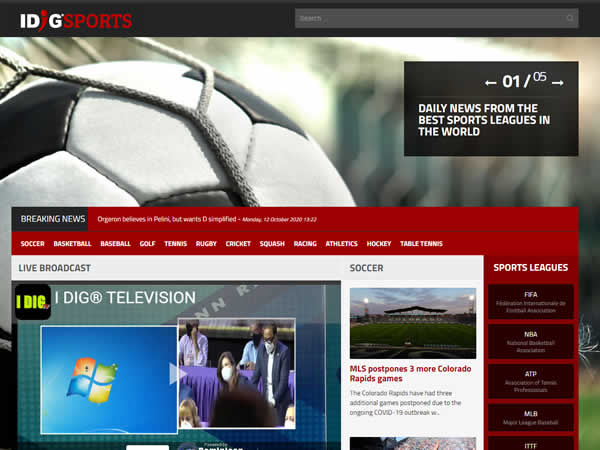Click the stadium thumbnail for MLS article
Image resolution: width=600 pixels, height=450 pixels.
[413, 323]
